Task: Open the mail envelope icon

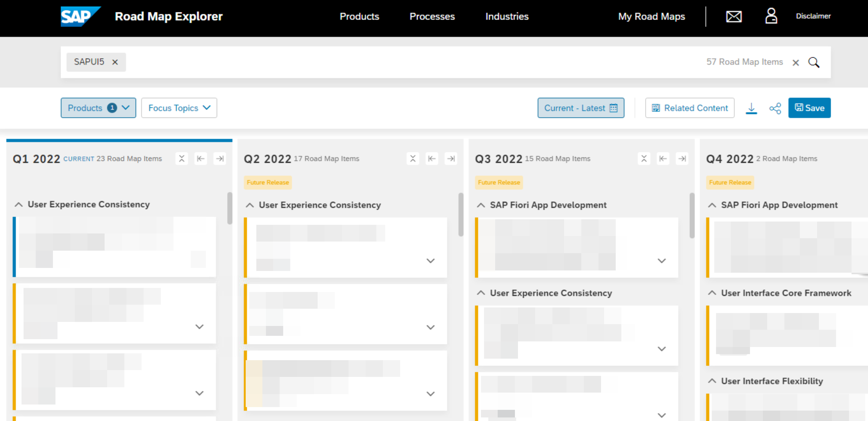Action: point(734,16)
